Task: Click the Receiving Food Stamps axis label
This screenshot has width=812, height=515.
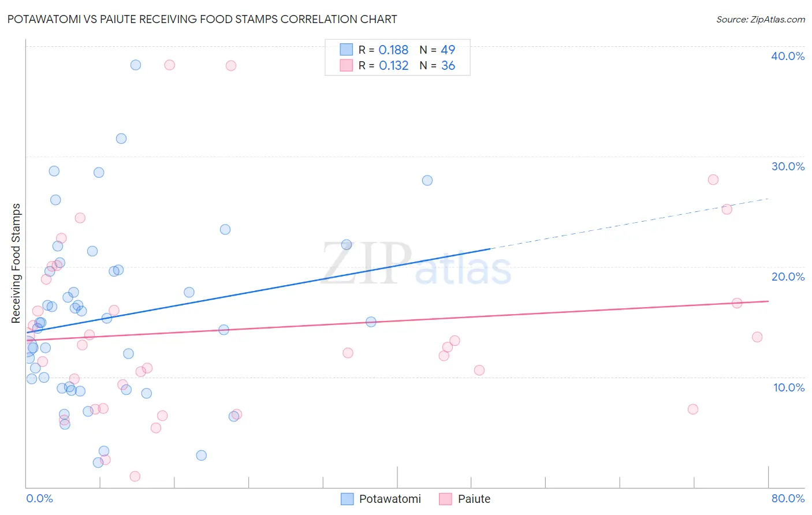Action: pyautogui.click(x=16, y=263)
